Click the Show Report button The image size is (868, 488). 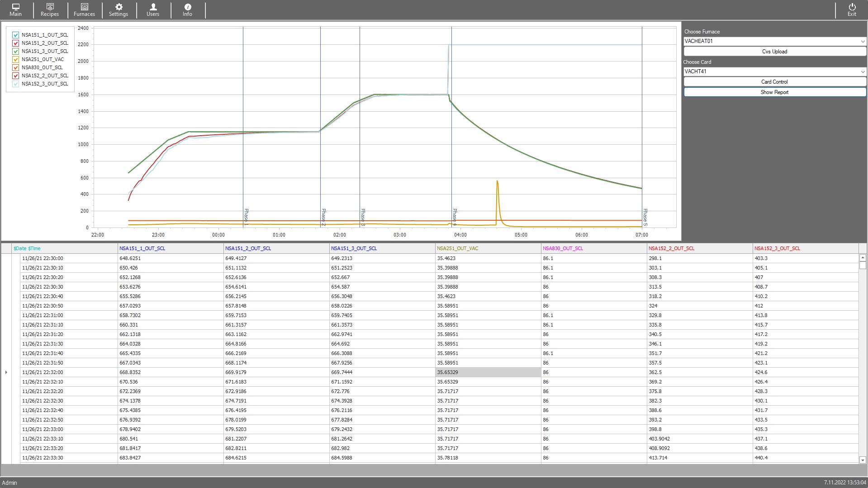pyautogui.click(x=775, y=92)
